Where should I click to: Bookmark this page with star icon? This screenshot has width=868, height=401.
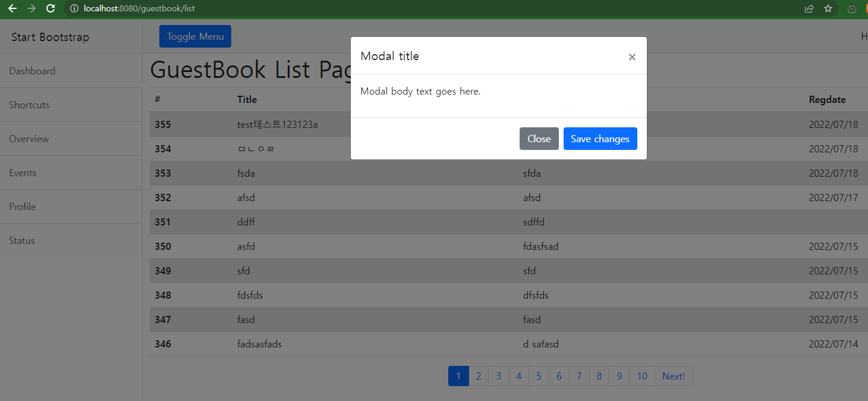click(828, 8)
